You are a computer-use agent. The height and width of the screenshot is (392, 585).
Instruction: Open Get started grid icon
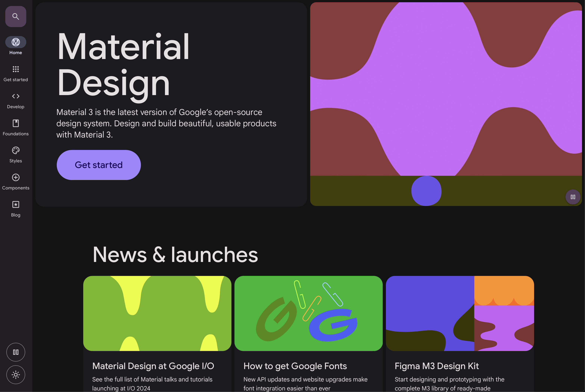click(16, 69)
